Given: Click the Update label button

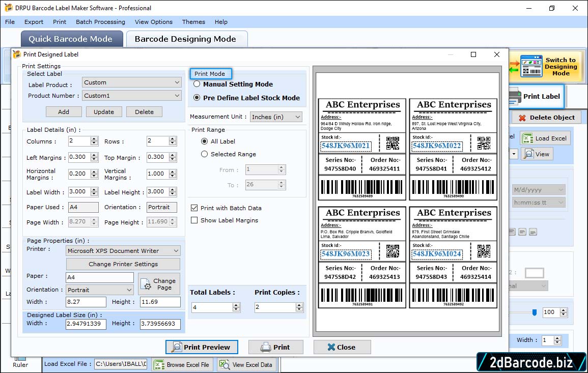Looking at the screenshot, I should pos(104,112).
